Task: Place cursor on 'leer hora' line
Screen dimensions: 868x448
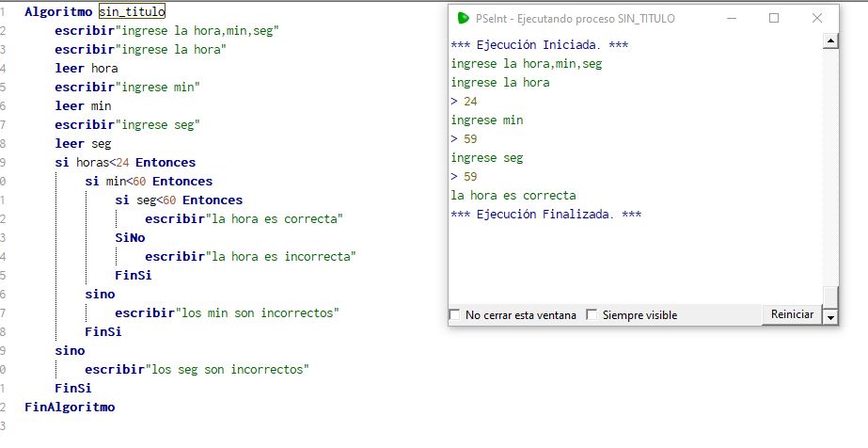Action: click(x=86, y=68)
